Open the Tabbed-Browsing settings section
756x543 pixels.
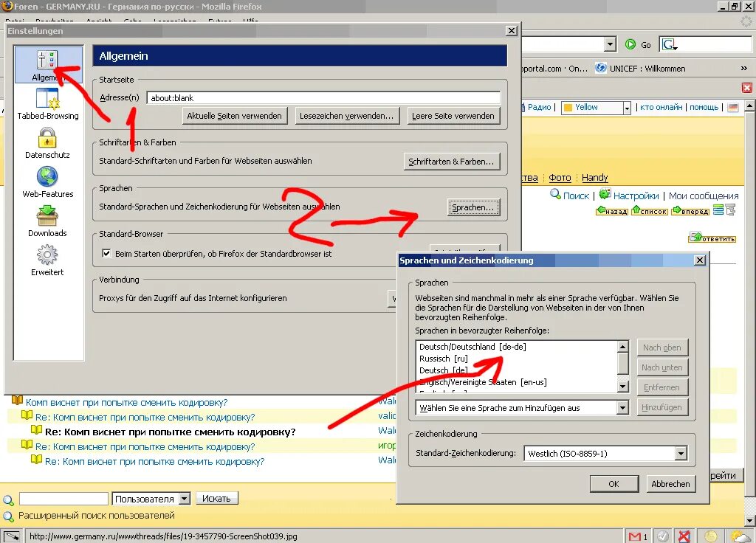click(x=48, y=104)
